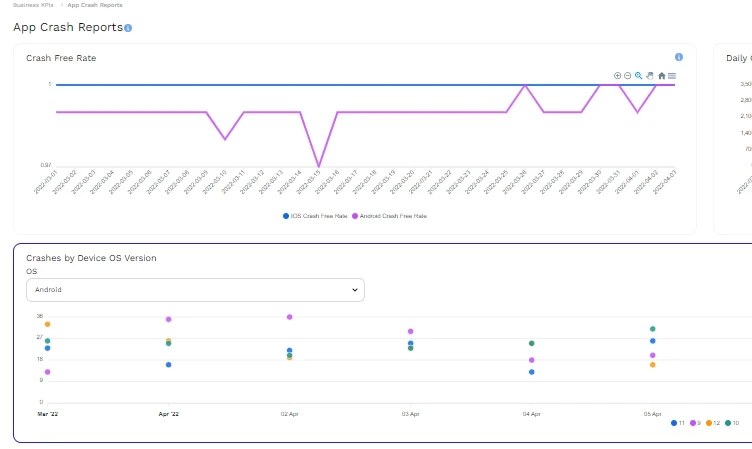752x449 pixels.
Task: Click Android line dip at 2022-03-15
Action: pyautogui.click(x=319, y=166)
